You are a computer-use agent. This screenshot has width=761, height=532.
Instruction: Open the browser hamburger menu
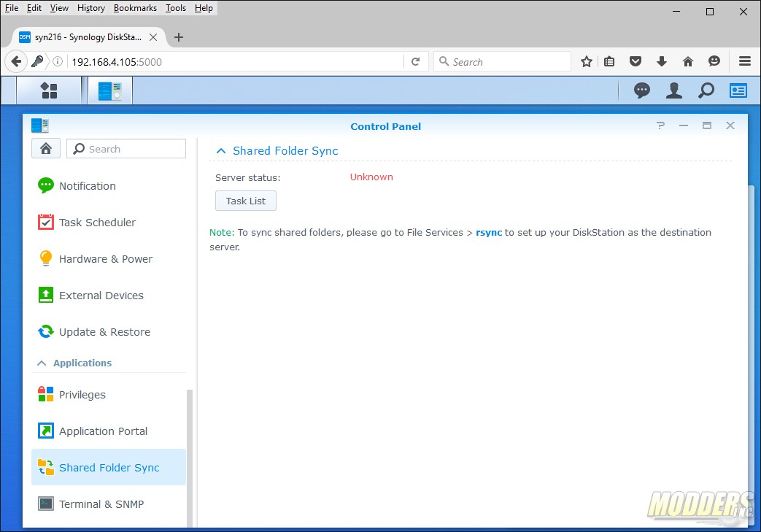745,61
